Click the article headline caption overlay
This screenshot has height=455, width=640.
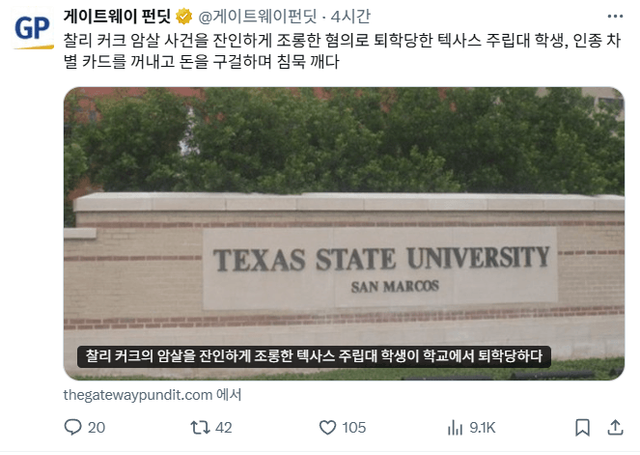(x=314, y=356)
